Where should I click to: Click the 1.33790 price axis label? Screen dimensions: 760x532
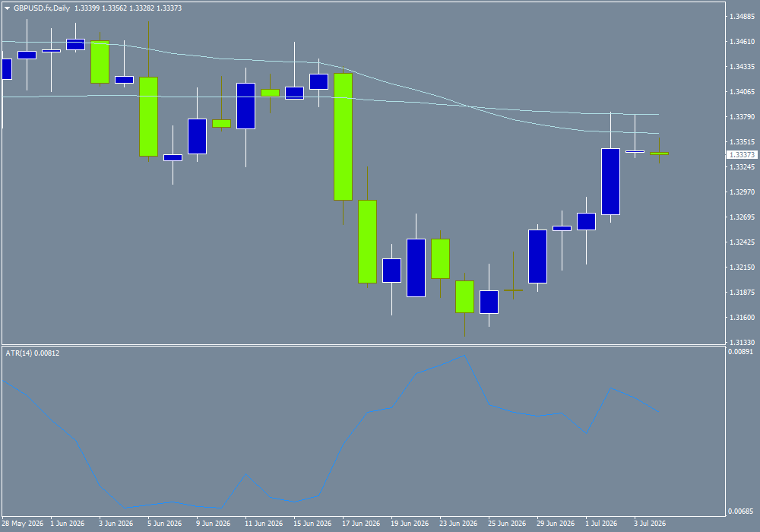[742, 117]
